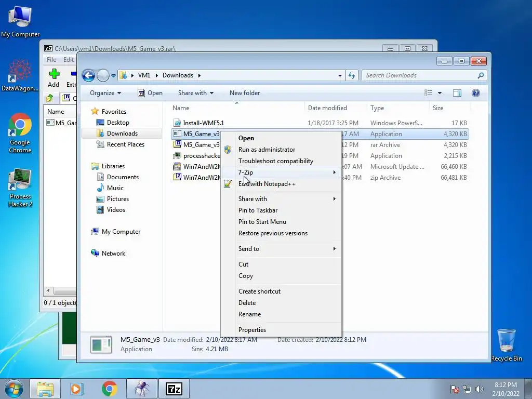Image resolution: width=532 pixels, height=399 pixels.
Task: Switch to spider app in taskbar
Action: (142, 389)
